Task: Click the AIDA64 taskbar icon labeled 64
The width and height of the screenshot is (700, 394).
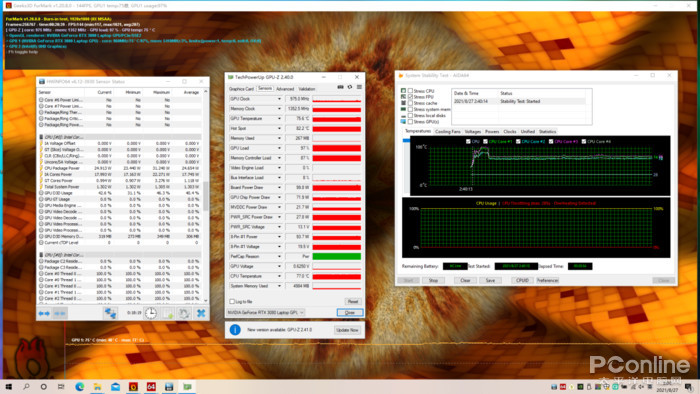Action: tap(151, 386)
